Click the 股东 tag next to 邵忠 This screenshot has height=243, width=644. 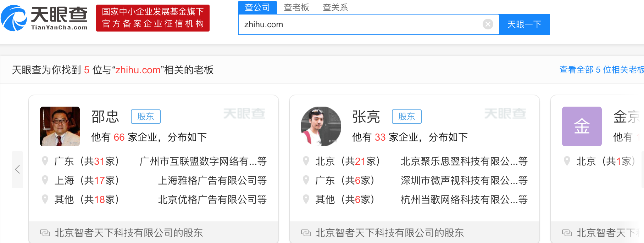click(146, 117)
